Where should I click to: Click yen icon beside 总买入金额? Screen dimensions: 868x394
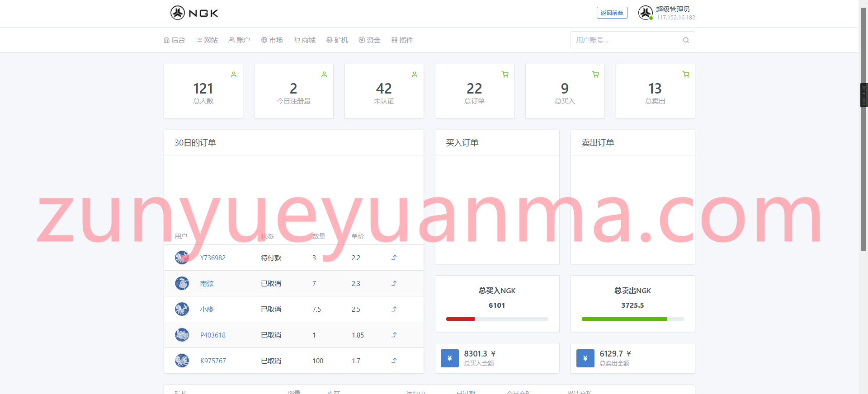click(x=449, y=358)
